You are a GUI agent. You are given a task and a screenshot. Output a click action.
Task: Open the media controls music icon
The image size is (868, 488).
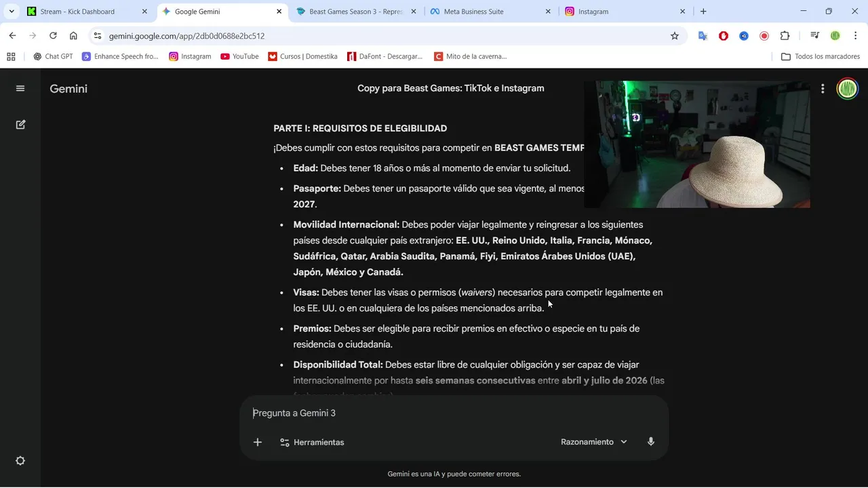pyautogui.click(x=815, y=36)
